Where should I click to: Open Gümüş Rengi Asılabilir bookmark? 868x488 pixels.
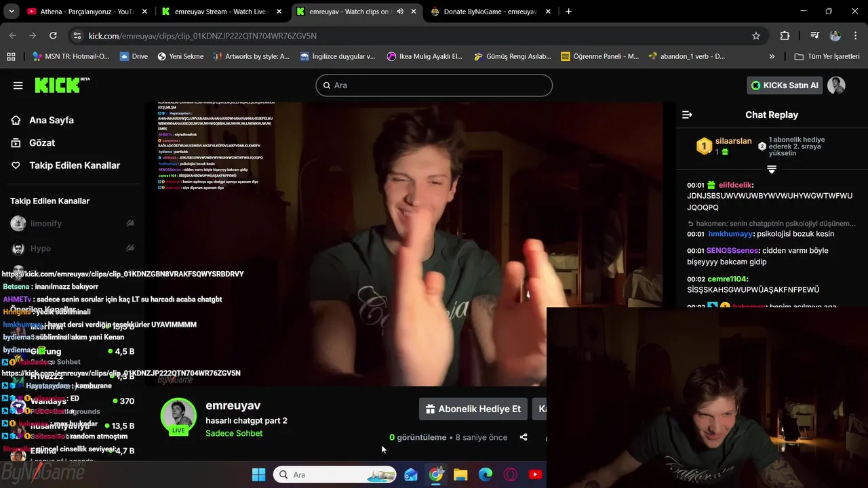point(512,56)
